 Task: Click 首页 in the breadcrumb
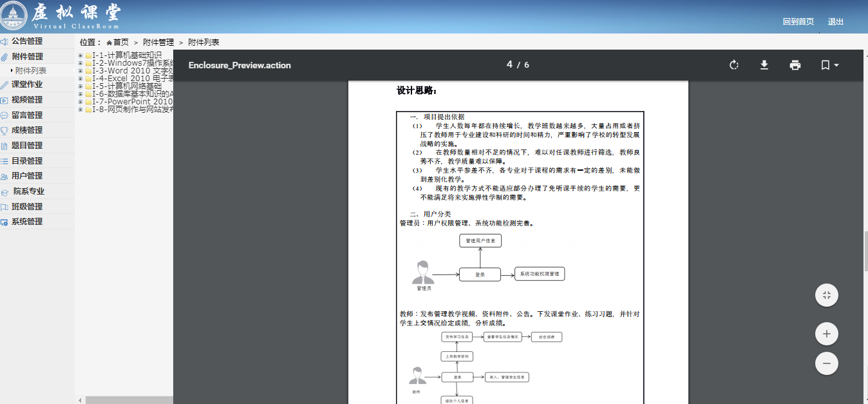click(x=121, y=43)
